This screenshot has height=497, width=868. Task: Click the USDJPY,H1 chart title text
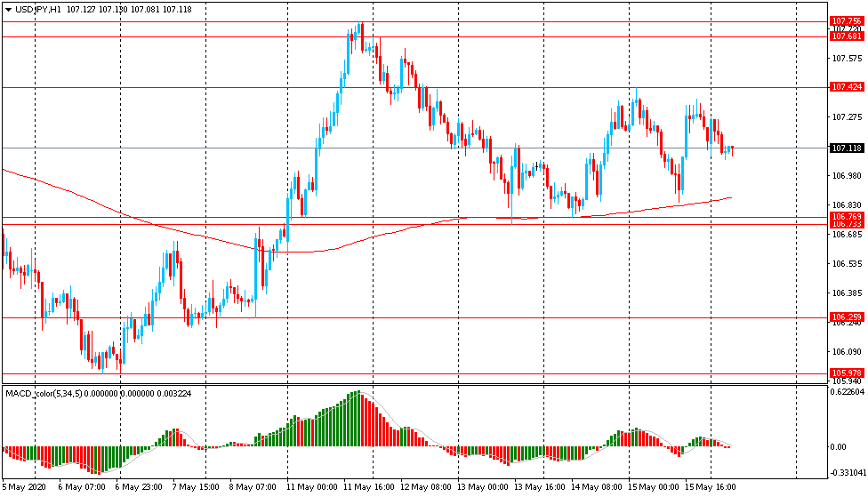pos(36,9)
